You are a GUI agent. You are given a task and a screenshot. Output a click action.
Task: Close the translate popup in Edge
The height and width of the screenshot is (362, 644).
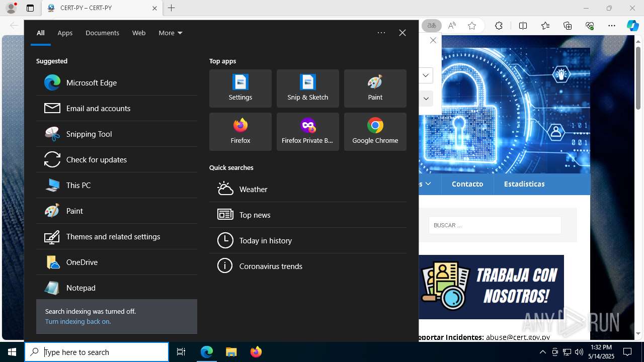click(433, 40)
